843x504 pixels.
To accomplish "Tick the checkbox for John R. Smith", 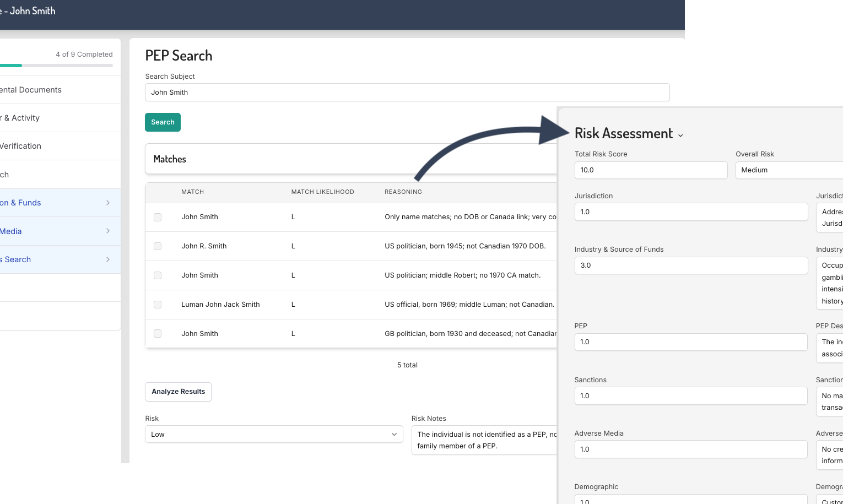I will (x=158, y=246).
